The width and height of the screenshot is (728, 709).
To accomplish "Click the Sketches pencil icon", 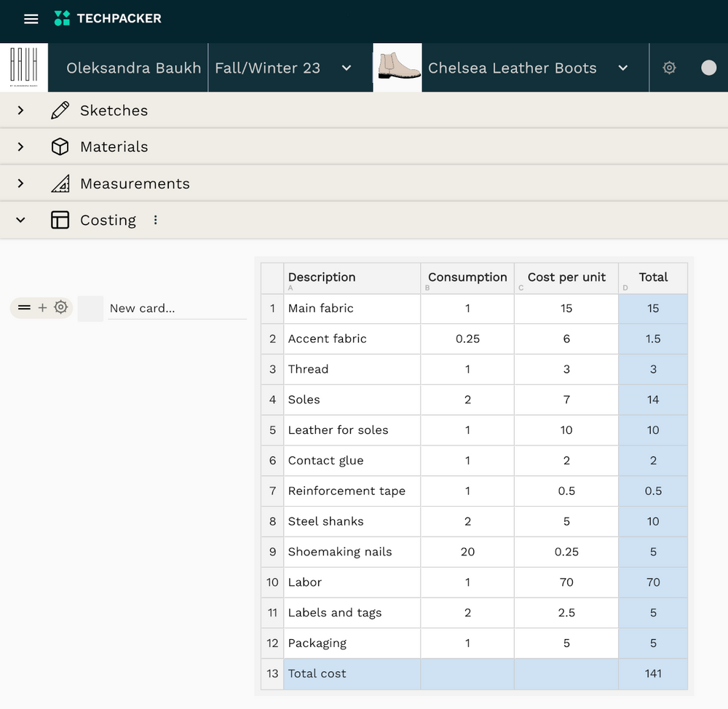I will tap(60, 111).
